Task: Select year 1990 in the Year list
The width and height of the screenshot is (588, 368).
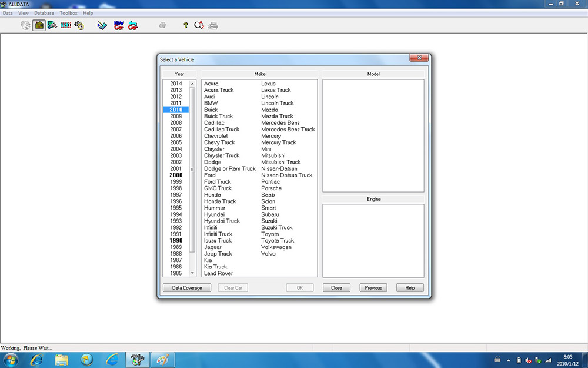Action: [175, 240]
